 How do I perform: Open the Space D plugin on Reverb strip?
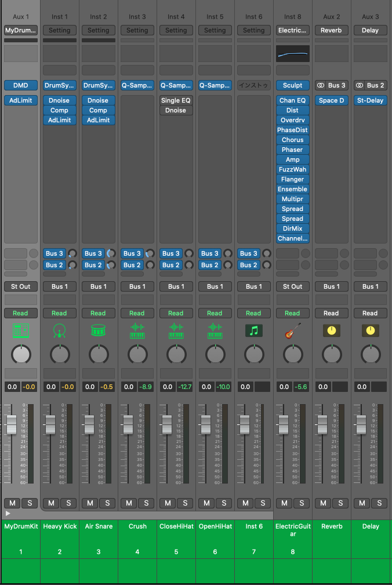pyautogui.click(x=332, y=100)
